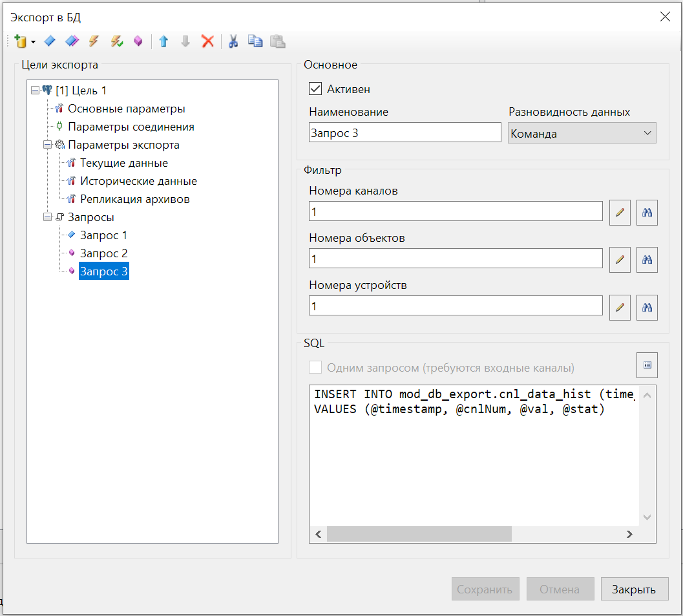This screenshot has height=616, width=683.
Task: Find channels with binoculars icon
Action: click(647, 212)
